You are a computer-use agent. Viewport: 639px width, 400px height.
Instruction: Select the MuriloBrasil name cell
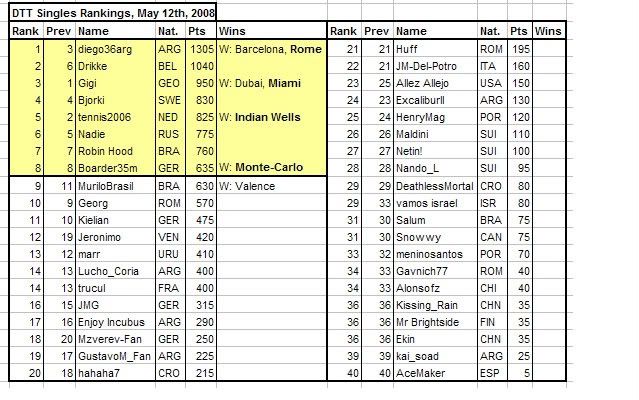[116, 186]
